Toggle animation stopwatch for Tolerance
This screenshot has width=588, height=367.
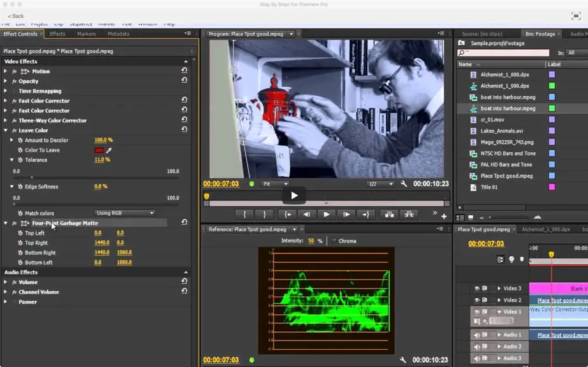20,160
